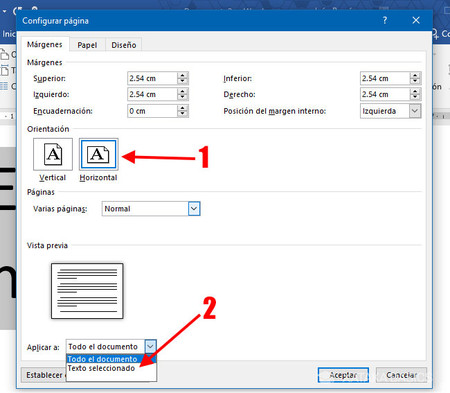
Task: Decrease the Izquierdo margin with down arrow
Action: pos(183,97)
